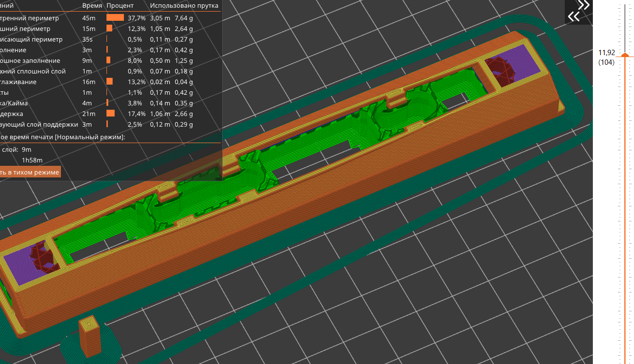Click the '0,27 g' filament weight

(x=184, y=39)
